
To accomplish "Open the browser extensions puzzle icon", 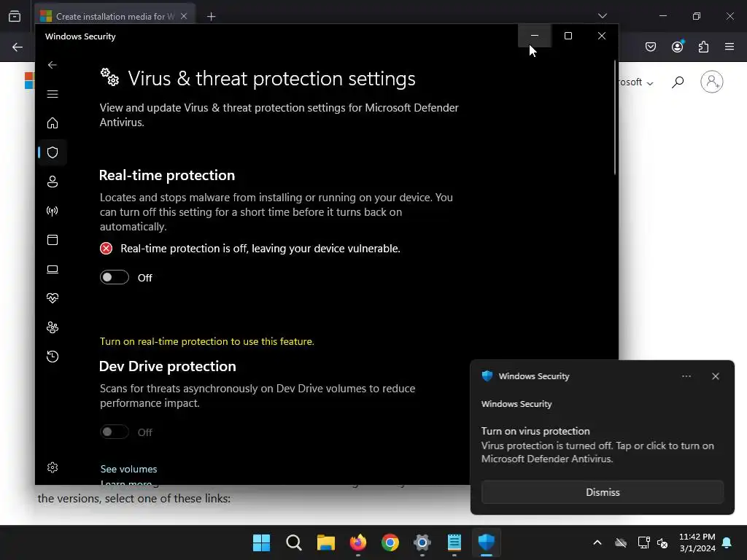I will point(703,47).
